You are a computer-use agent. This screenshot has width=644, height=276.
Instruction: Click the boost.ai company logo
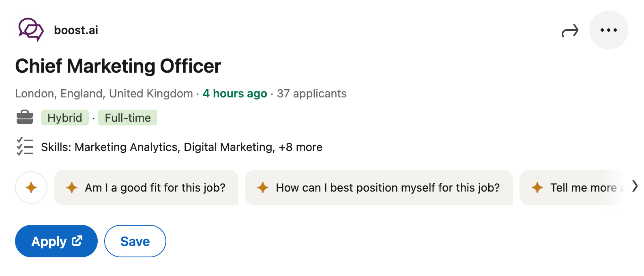(31, 29)
